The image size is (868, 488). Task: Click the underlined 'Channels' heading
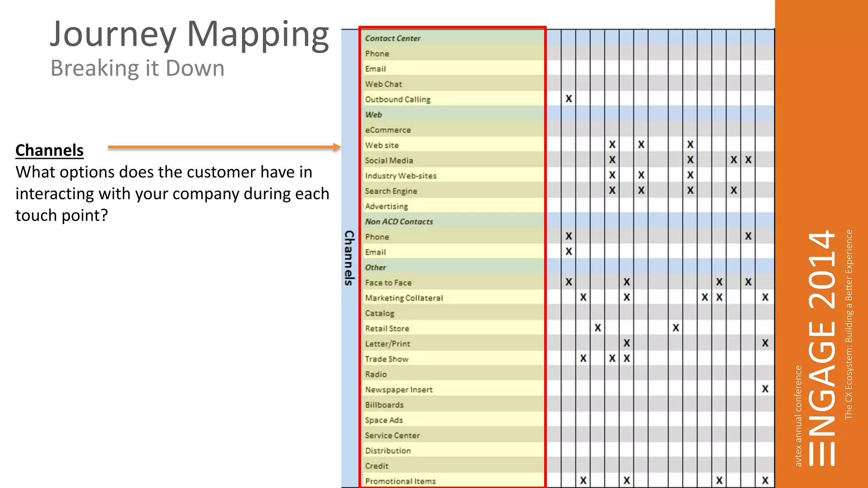point(50,150)
